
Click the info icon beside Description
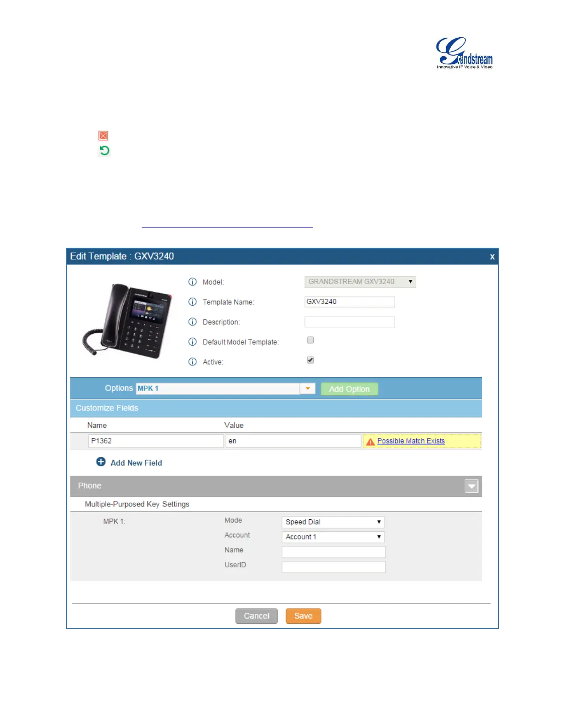193,322
